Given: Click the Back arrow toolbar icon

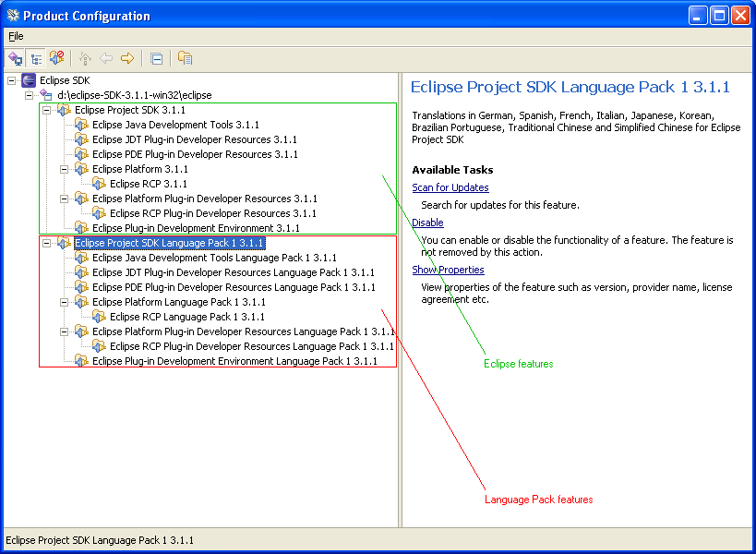Looking at the screenshot, I should pos(106,58).
